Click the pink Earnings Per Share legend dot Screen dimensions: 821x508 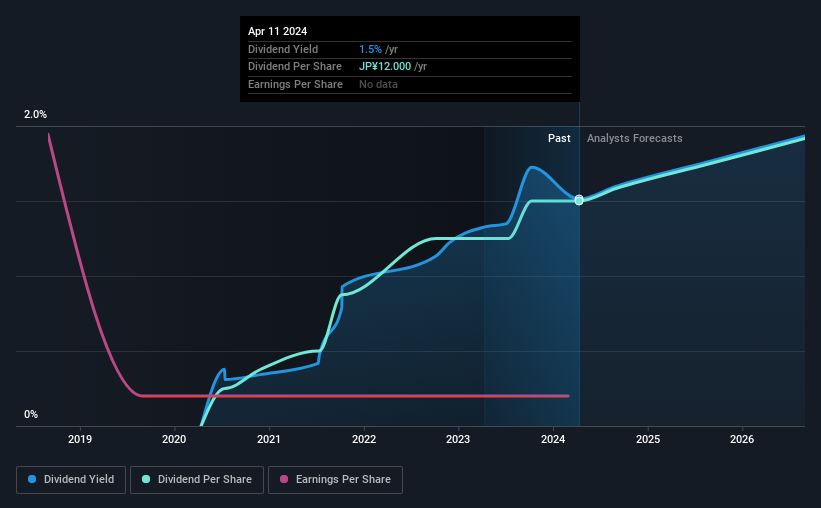click(x=284, y=479)
